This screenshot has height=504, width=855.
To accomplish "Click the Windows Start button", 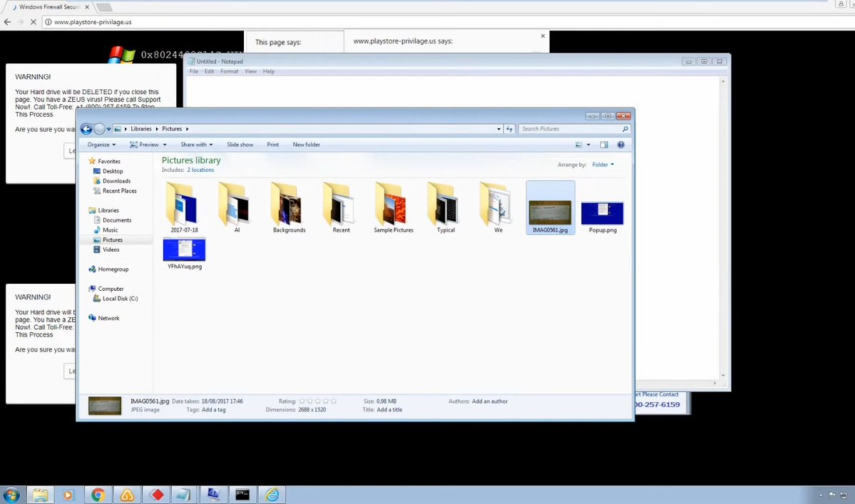I will click(x=11, y=495).
